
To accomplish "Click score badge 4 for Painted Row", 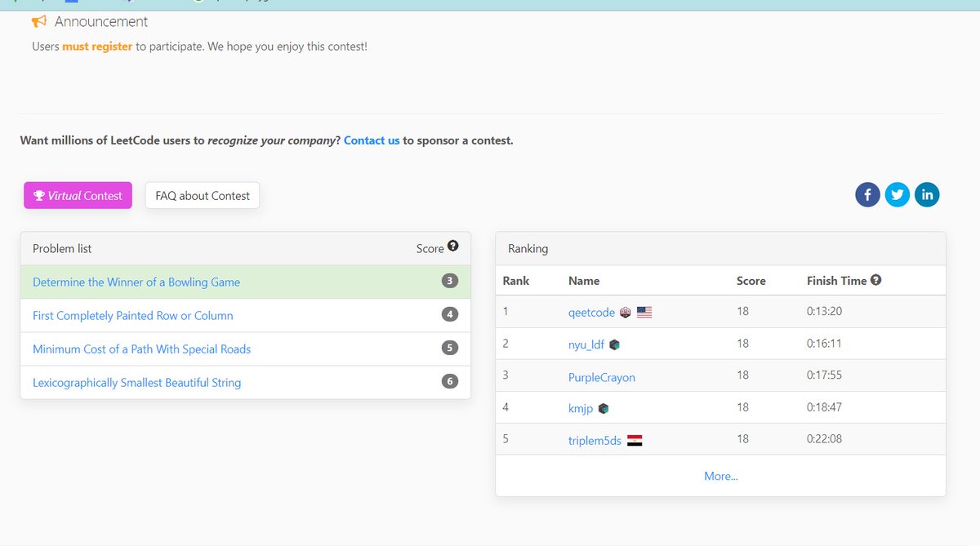I will 449,314.
